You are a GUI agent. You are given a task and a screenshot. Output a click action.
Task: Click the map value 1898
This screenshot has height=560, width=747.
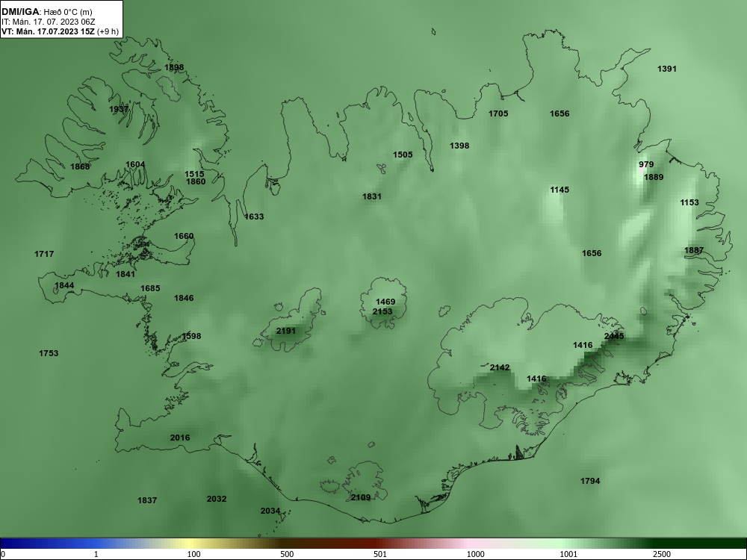174,68
